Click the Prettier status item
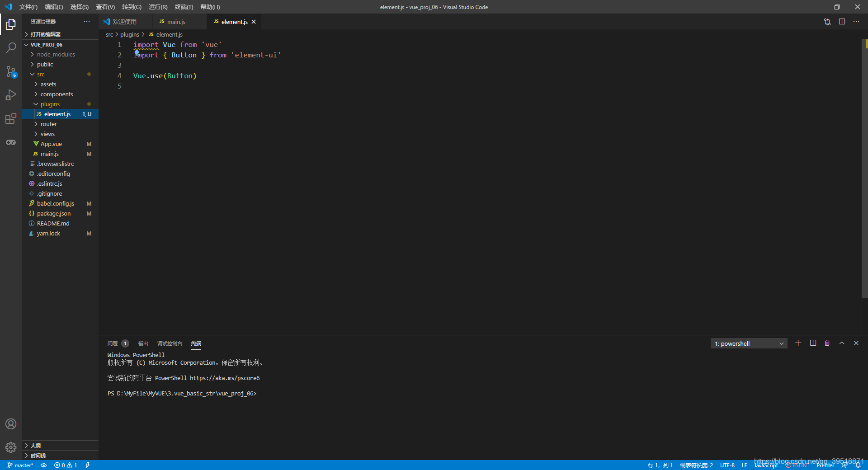 [x=826, y=465]
